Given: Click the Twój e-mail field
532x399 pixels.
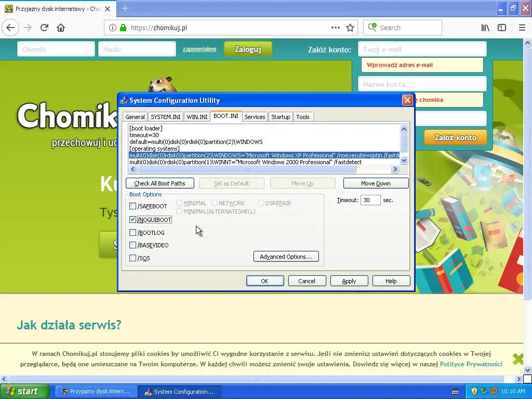Looking at the screenshot, I should coord(422,49).
